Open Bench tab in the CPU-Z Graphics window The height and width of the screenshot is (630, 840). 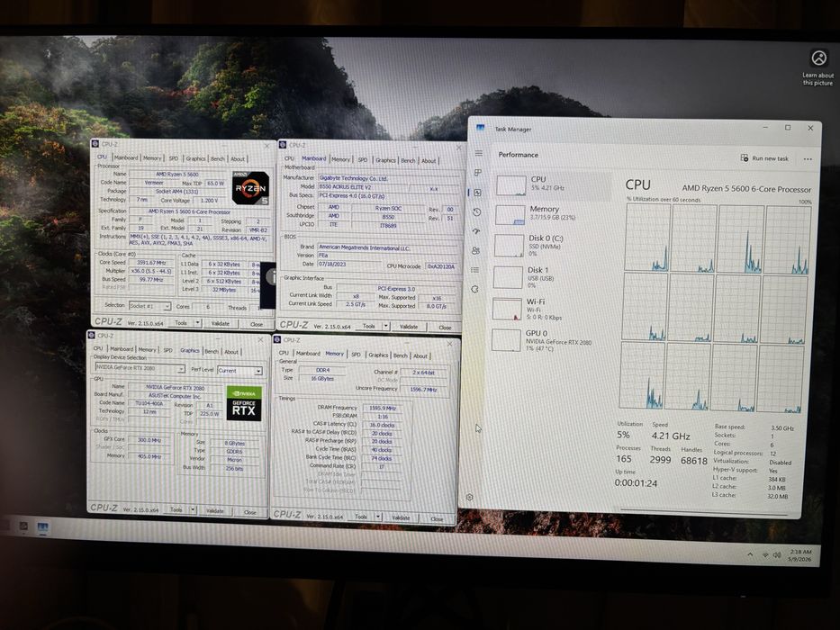(212, 351)
